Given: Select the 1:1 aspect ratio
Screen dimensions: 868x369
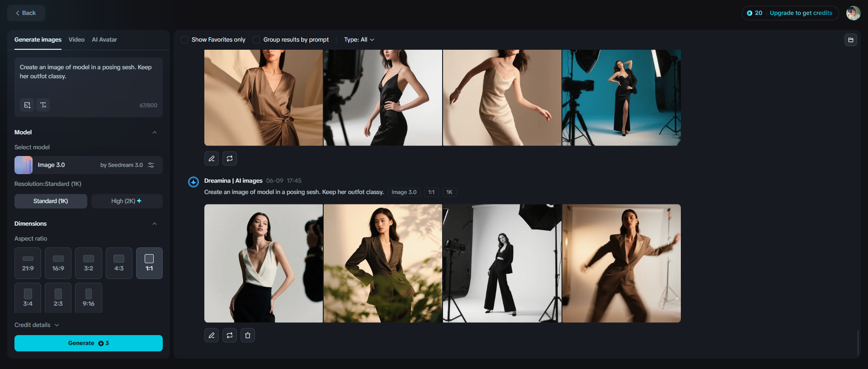Looking at the screenshot, I should pyautogui.click(x=149, y=263).
